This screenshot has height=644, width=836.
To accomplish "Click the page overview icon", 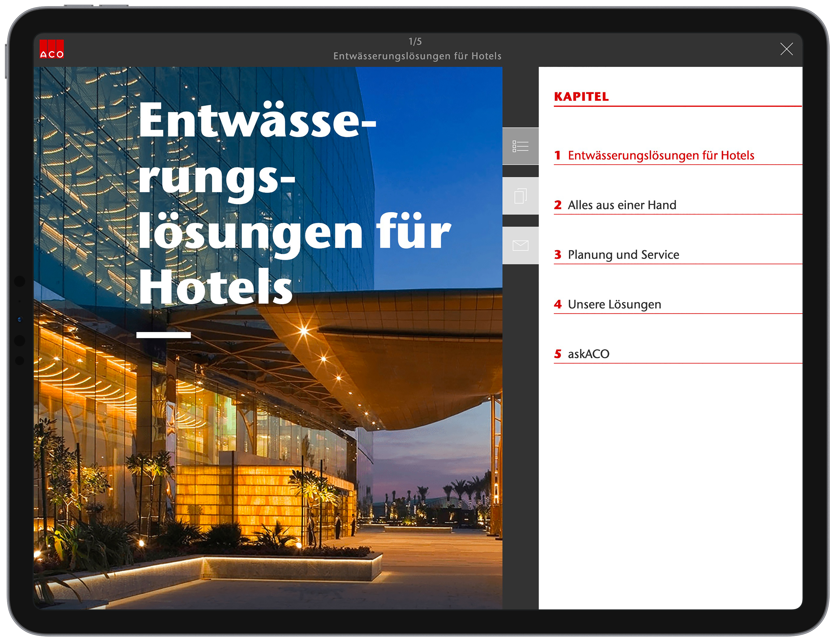I will pyautogui.click(x=520, y=196).
